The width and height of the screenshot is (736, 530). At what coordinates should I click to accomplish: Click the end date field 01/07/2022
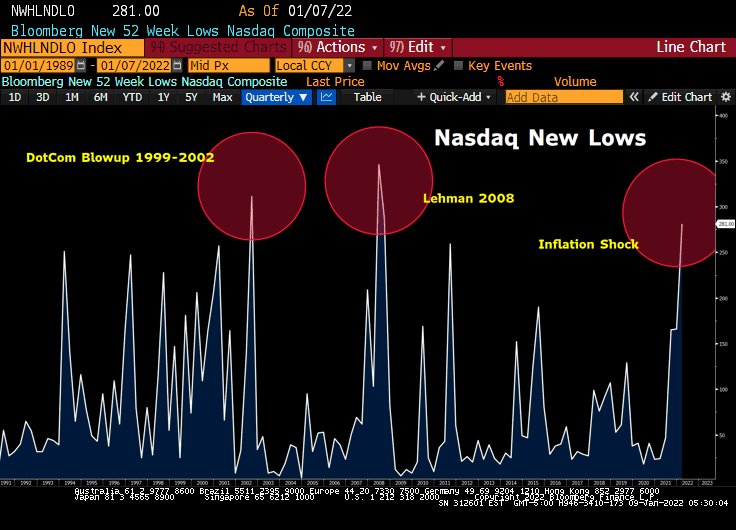pos(135,65)
